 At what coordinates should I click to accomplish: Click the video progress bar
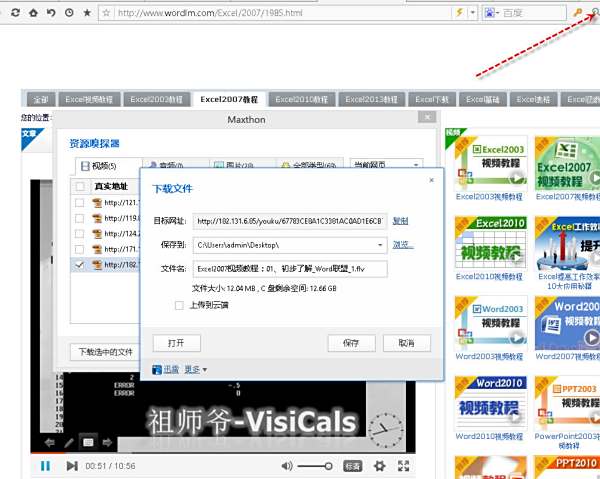point(223,454)
